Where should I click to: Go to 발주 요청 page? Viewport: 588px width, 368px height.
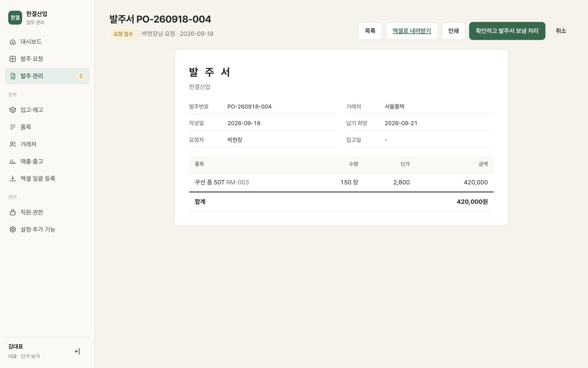pos(47,59)
